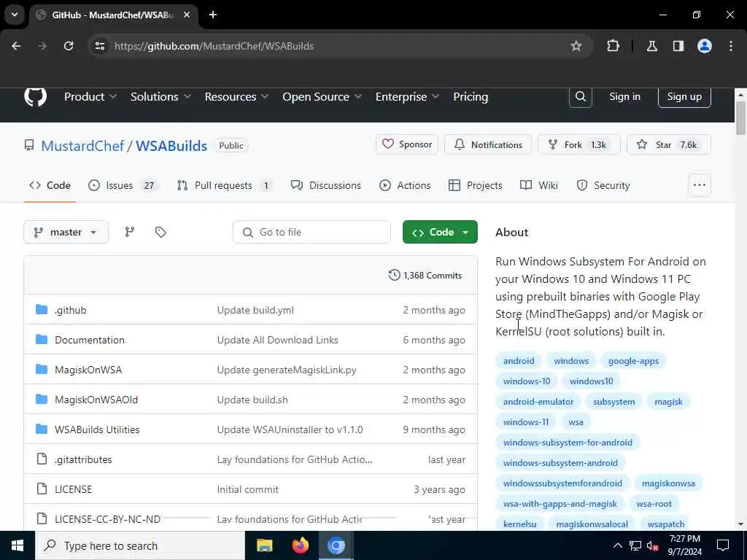Open Chrome's three-dot menu

click(731, 46)
